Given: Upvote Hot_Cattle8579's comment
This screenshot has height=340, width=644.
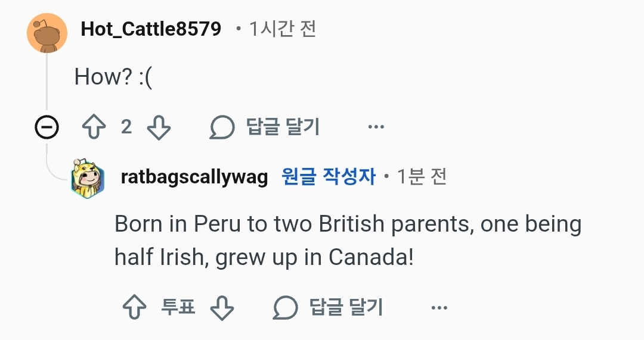Looking at the screenshot, I should point(95,127).
